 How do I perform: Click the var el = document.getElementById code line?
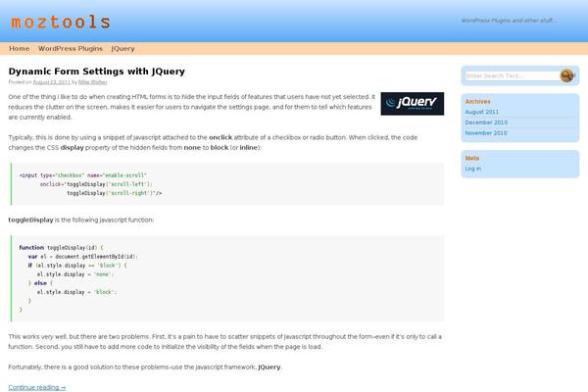[83, 257]
